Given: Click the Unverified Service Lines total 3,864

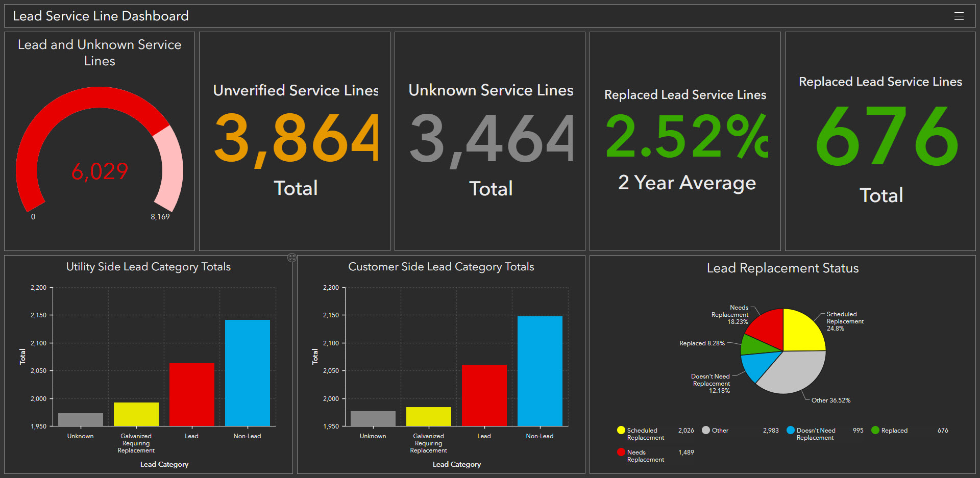Looking at the screenshot, I should point(295,139).
